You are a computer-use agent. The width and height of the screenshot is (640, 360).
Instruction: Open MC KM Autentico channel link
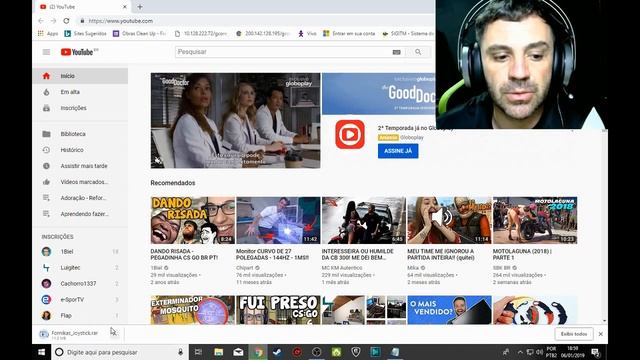(342, 268)
